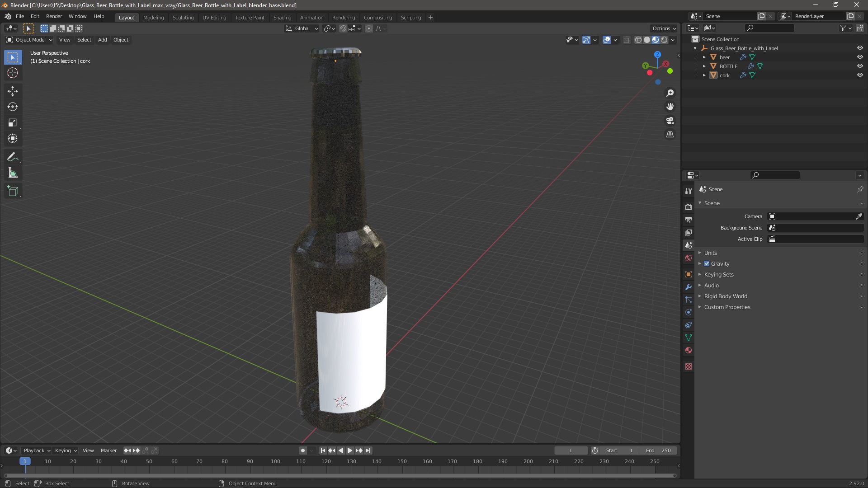Choose the Select Box tool
The image size is (868, 488).
pos(13,57)
